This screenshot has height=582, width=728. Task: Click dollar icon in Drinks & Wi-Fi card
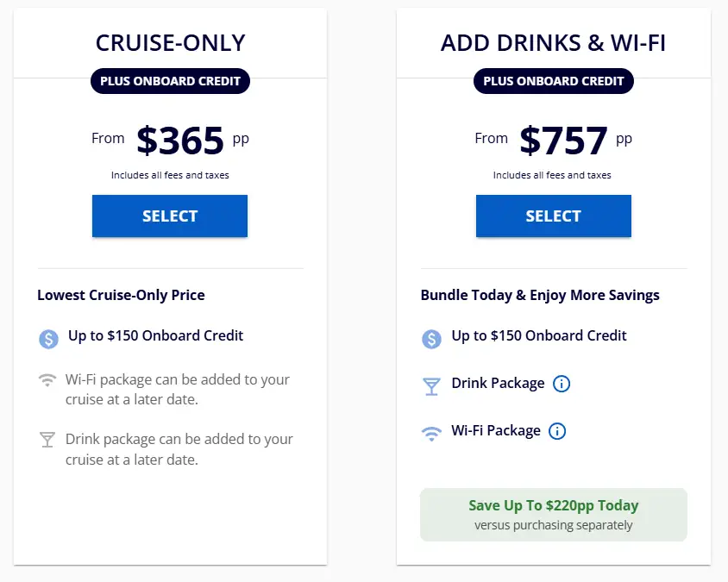[431, 338]
